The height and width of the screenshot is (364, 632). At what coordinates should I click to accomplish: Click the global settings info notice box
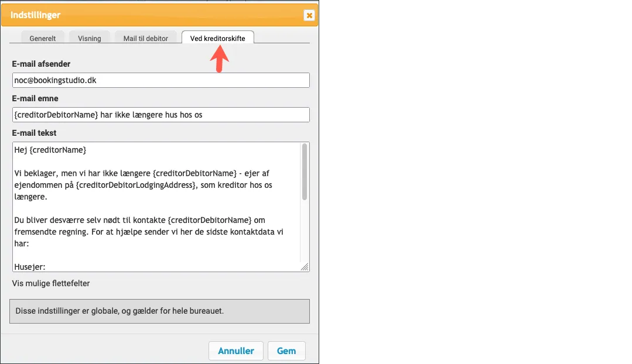coord(159,311)
